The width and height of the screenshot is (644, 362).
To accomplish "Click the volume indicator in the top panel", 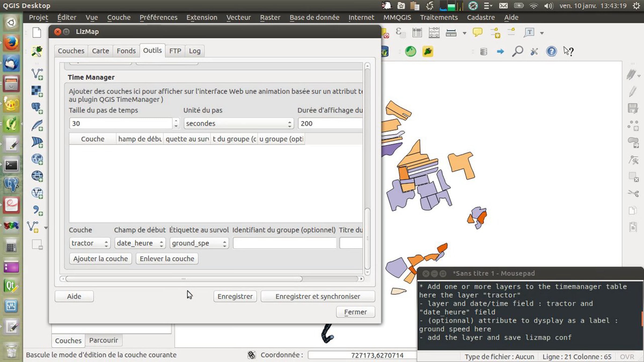I will tap(548, 6).
